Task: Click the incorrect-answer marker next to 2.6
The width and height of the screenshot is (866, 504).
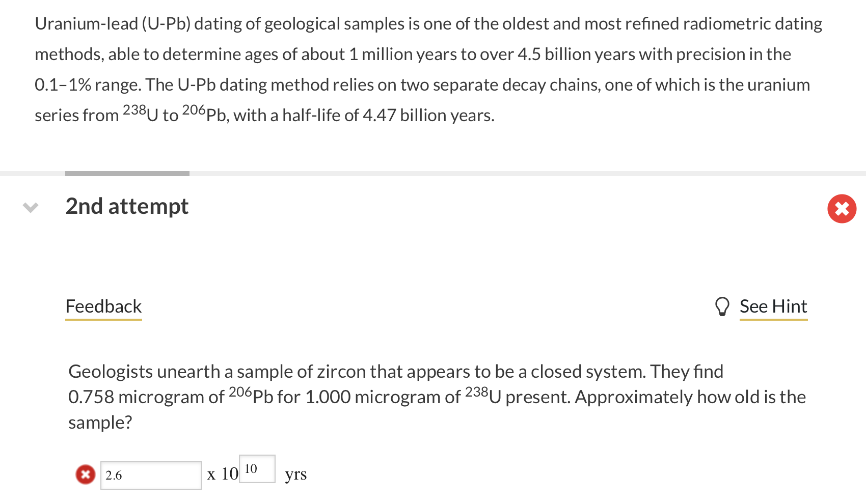Action: 85,474
